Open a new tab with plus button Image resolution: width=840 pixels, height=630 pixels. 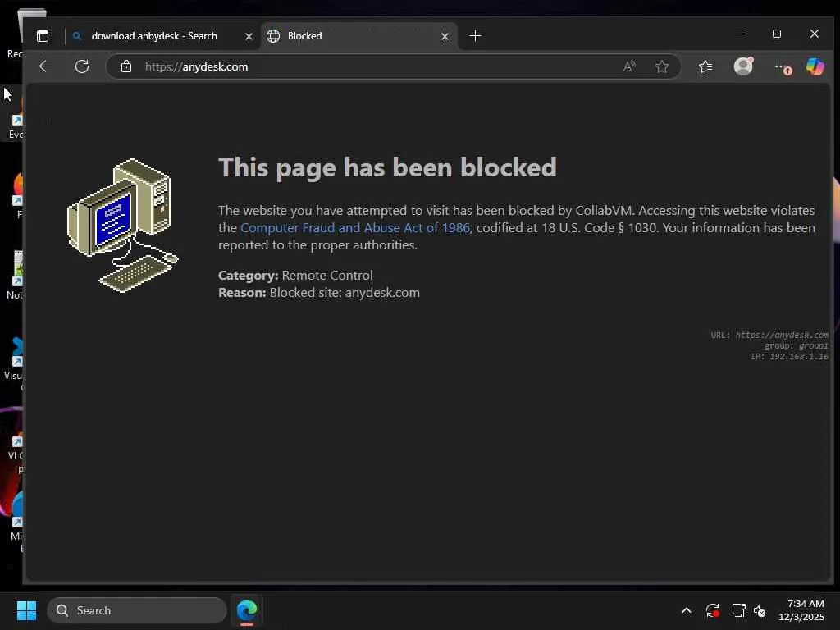[x=475, y=36]
